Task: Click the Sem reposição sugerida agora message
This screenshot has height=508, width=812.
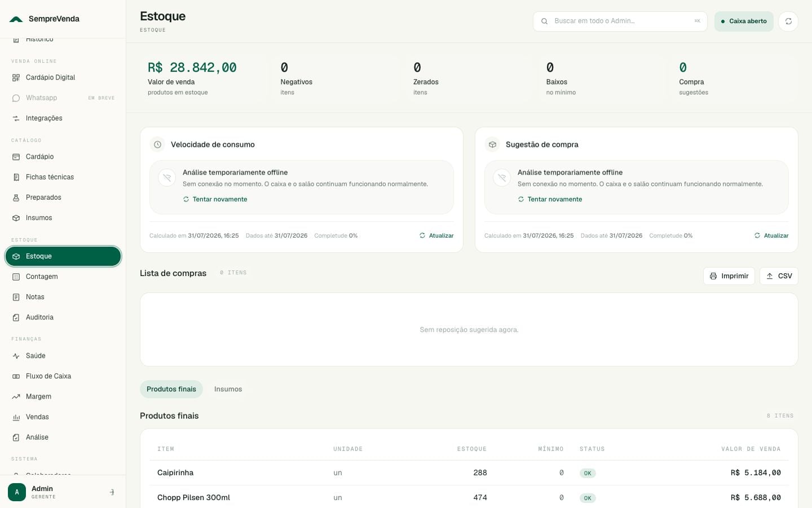Action: pos(469,330)
